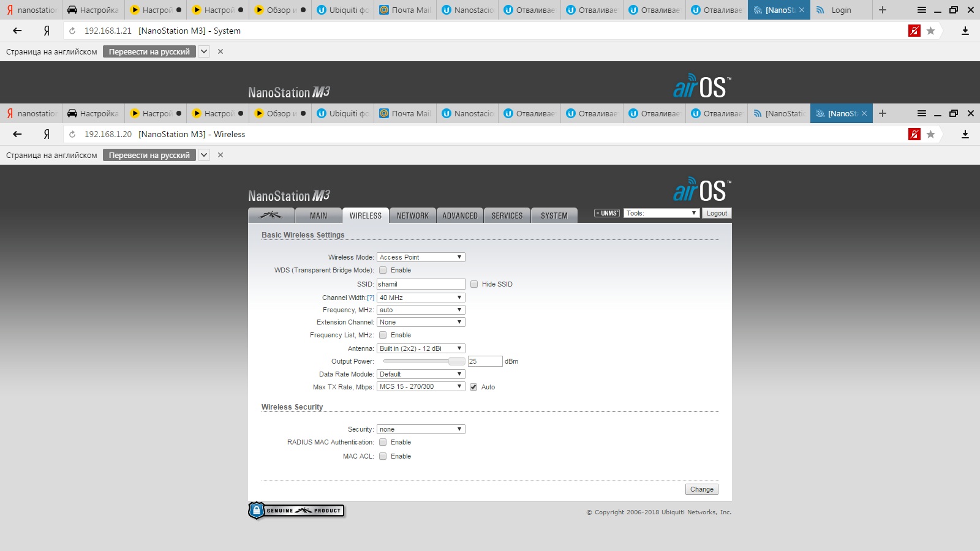Open Ubiquiti tab in the Wireless window
This screenshot has width=980, height=551.
[343, 113]
